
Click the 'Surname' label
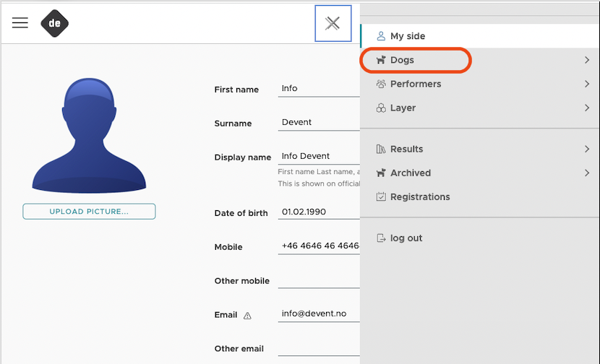pos(233,123)
